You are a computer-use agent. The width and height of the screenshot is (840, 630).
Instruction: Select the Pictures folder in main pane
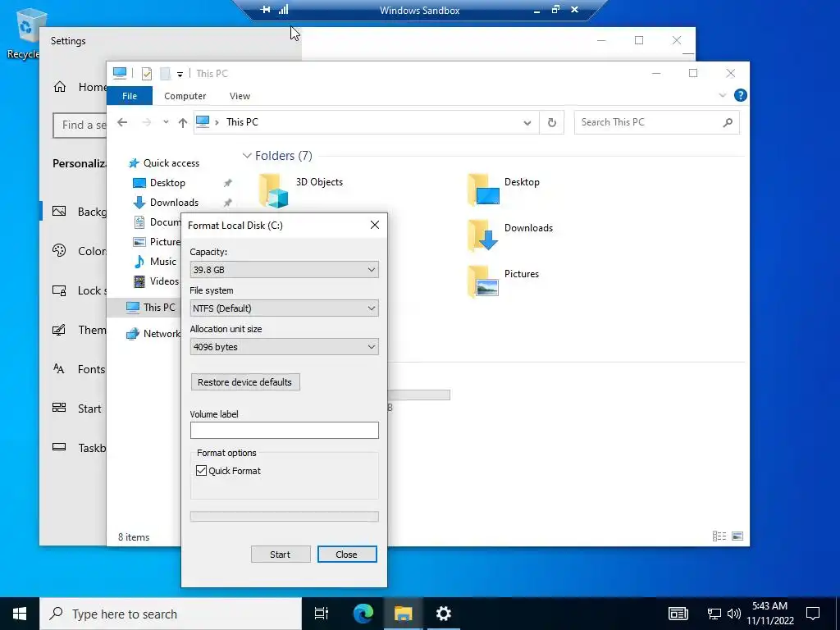point(504,281)
